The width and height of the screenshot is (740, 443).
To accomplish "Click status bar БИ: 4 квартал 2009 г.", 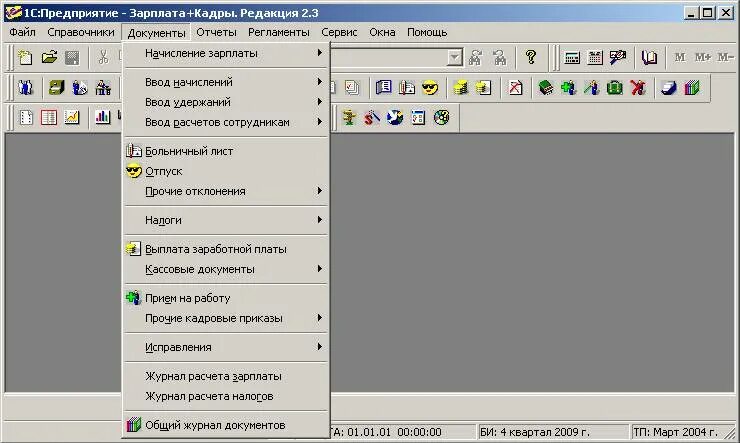I will (x=553, y=432).
